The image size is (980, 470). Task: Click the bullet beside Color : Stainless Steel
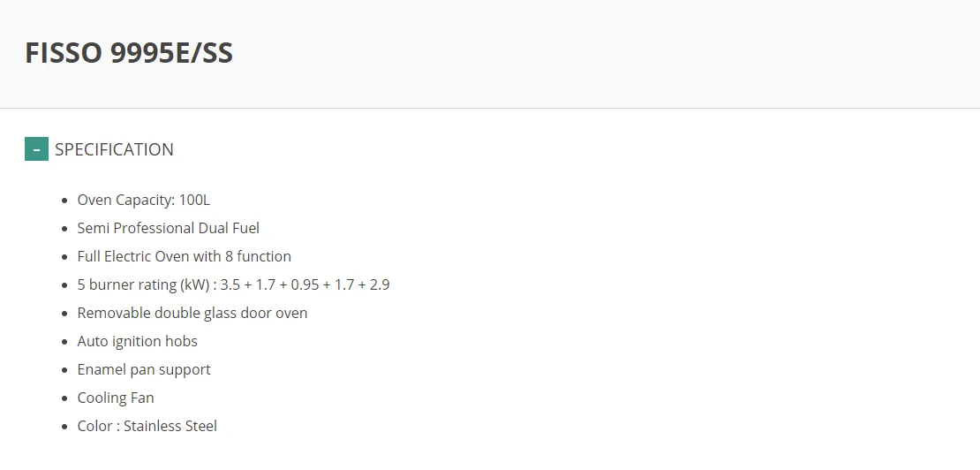(x=65, y=426)
